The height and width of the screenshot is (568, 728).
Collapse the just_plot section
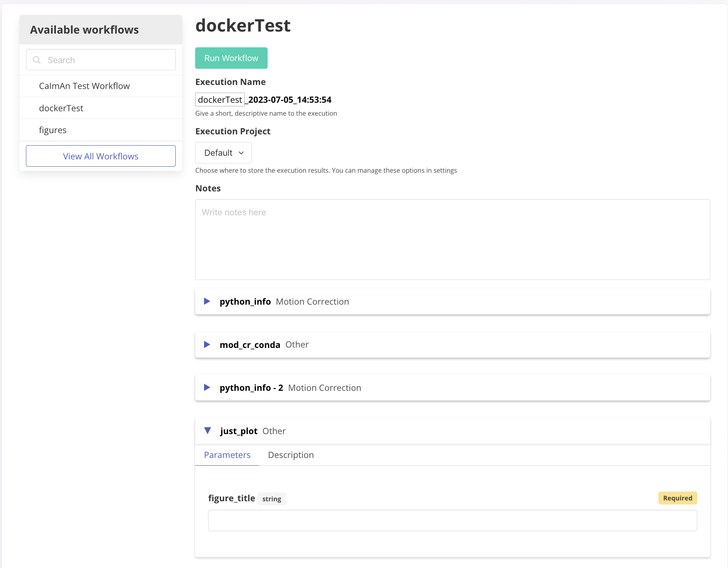pos(207,431)
